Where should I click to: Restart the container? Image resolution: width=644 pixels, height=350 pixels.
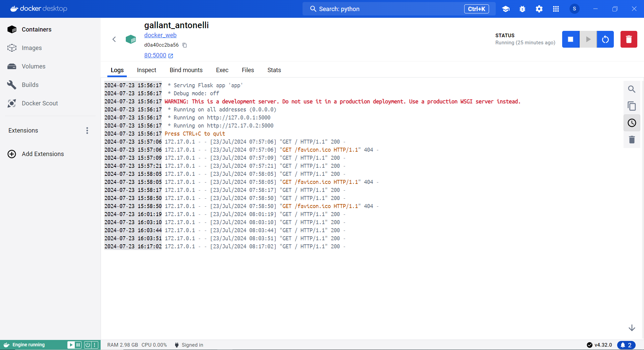click(x=605, y=39)
